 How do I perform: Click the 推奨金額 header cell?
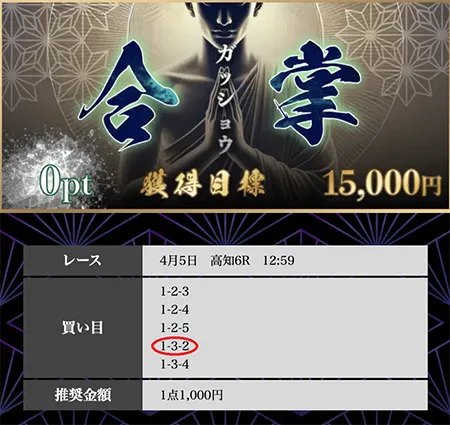(x=83, y=395)
